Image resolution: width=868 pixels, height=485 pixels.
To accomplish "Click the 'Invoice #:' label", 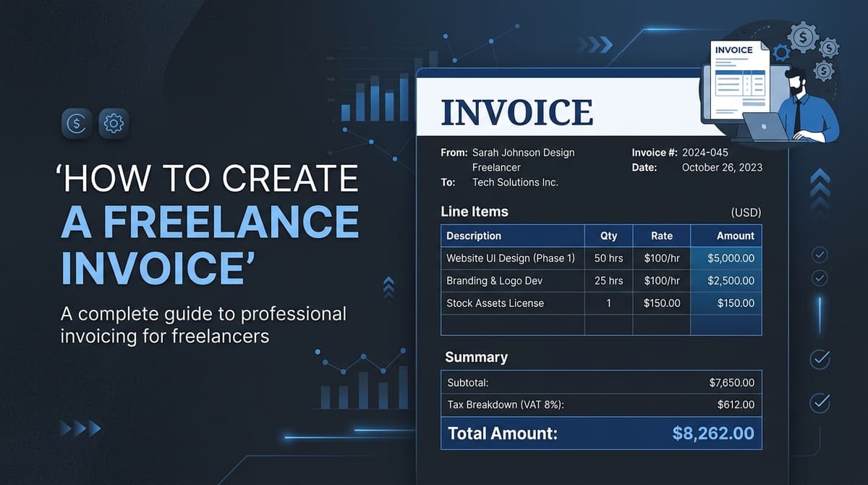I will tap(655, 153).
